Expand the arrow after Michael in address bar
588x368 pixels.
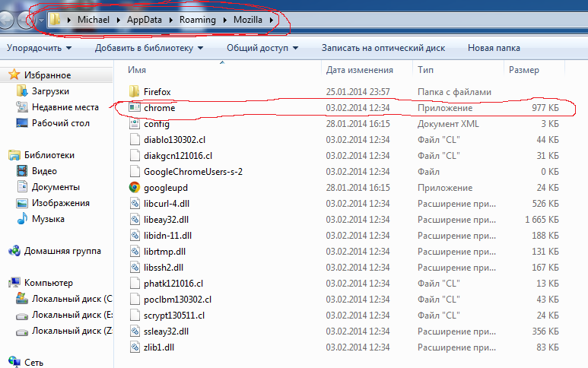pos(118,20)
